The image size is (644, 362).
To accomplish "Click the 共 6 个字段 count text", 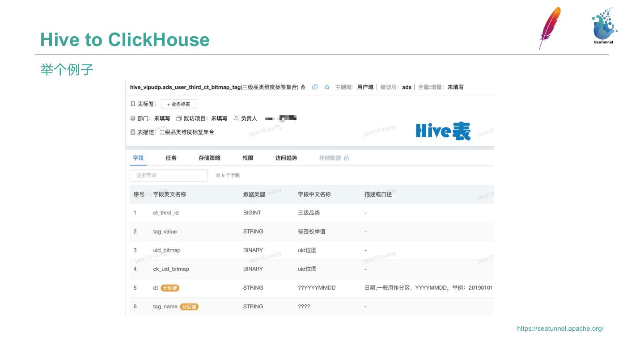I will coord(228,175).
